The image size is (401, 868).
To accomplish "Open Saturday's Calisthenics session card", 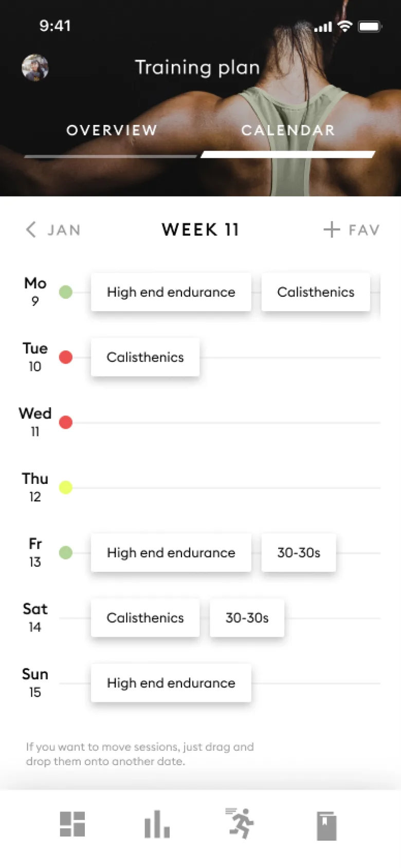I will 145,618.
